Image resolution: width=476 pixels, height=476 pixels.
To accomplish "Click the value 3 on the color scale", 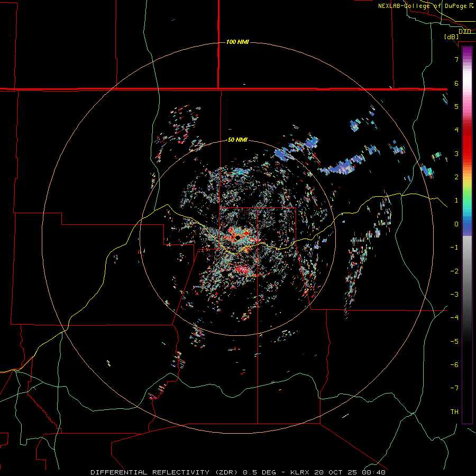I will click(x=456, y=153).
